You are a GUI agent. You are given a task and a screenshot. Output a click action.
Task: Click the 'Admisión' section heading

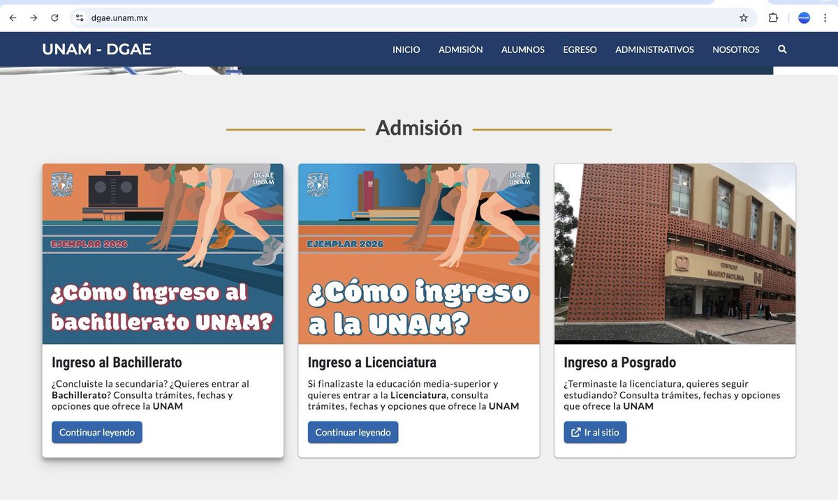pyautogui.click(x=419, y=128)
